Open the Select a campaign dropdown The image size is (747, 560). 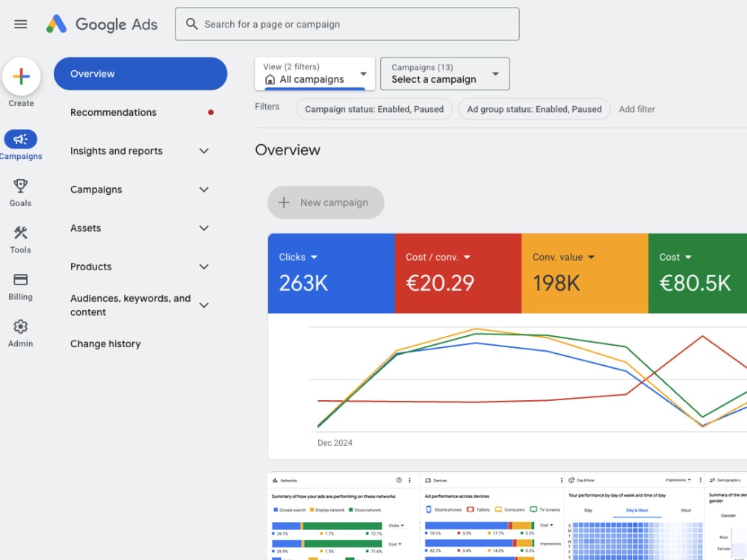point(445,74)
